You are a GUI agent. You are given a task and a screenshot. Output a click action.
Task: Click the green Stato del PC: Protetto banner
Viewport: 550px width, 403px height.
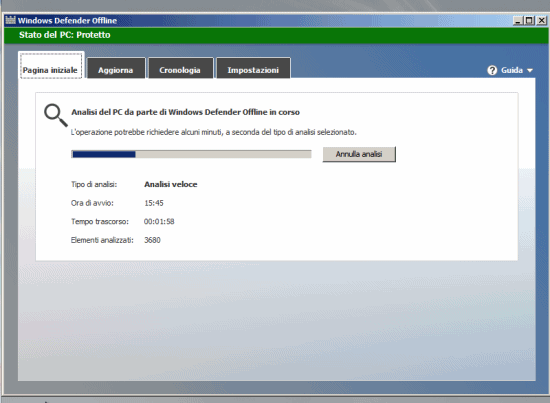(x=276, y=35)
